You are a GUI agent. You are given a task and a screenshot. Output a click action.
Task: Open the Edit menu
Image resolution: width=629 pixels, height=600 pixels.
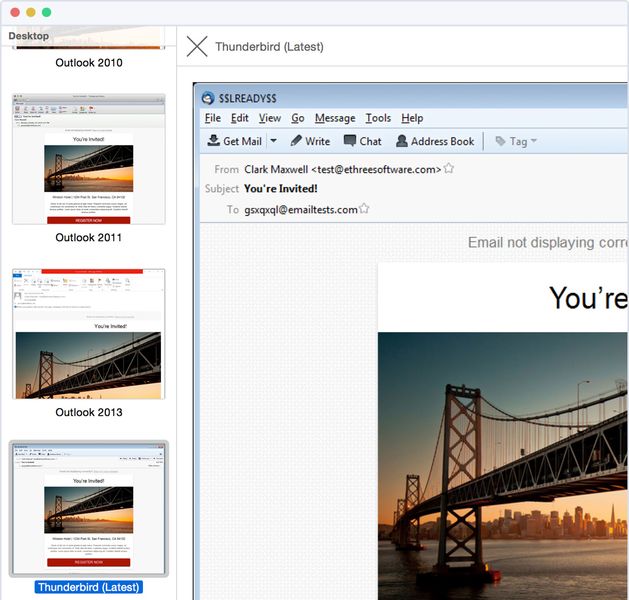(239, 118)
